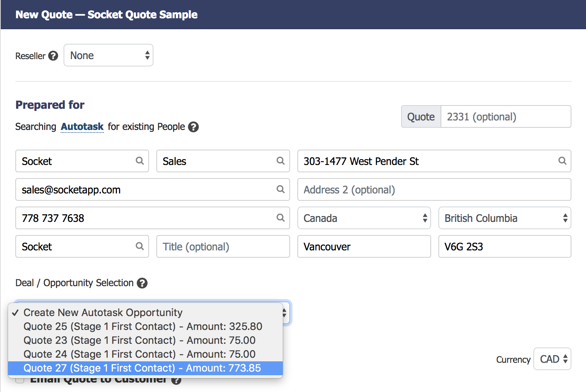
Task: Click the search icon in Sales field
Action: pos(280,161)
